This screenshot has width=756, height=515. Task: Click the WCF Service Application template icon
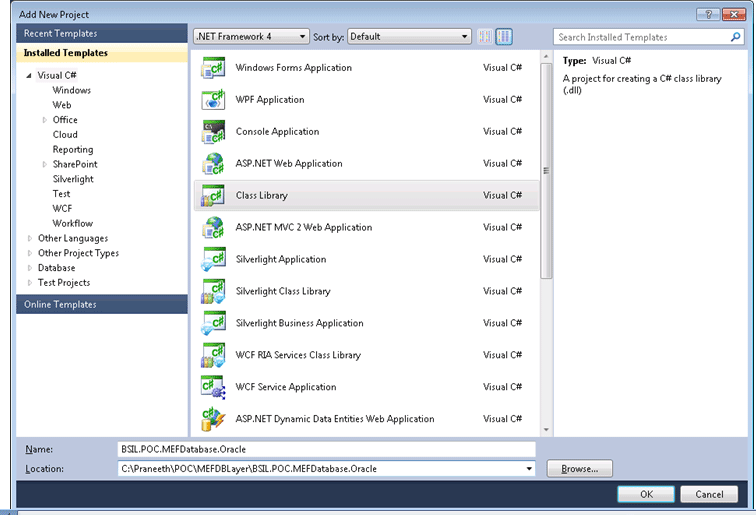(213, 387)
